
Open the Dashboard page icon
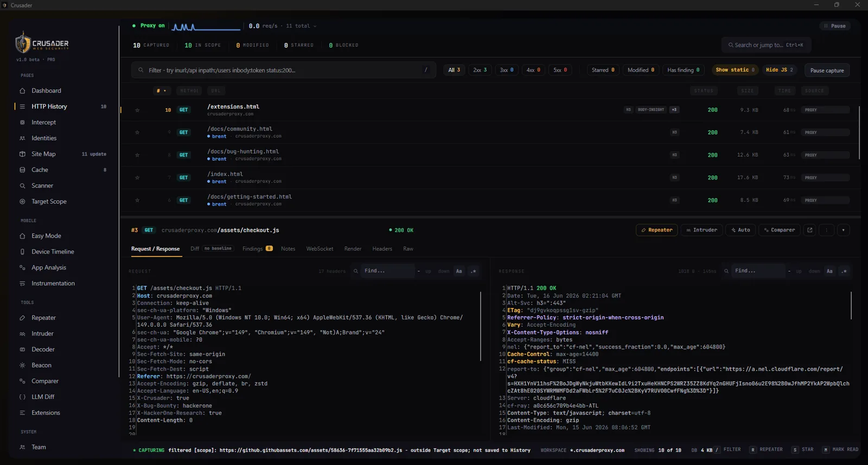coord(22,91)
